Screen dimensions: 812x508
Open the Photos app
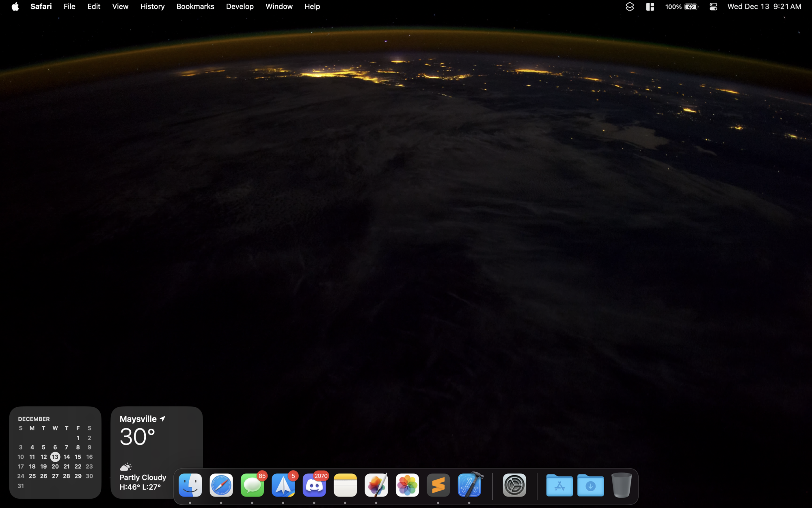407,485
